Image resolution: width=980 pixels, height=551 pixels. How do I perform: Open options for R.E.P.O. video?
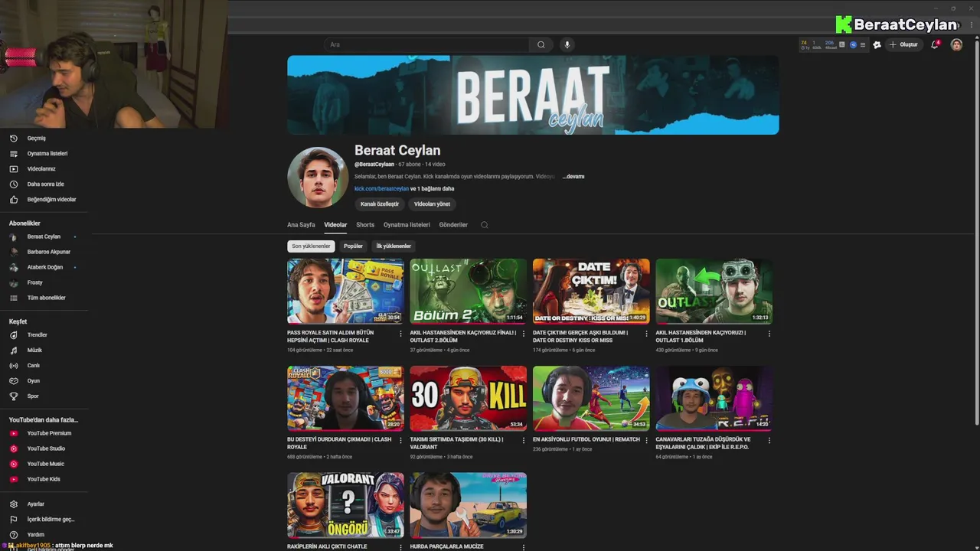coord(769,441)
